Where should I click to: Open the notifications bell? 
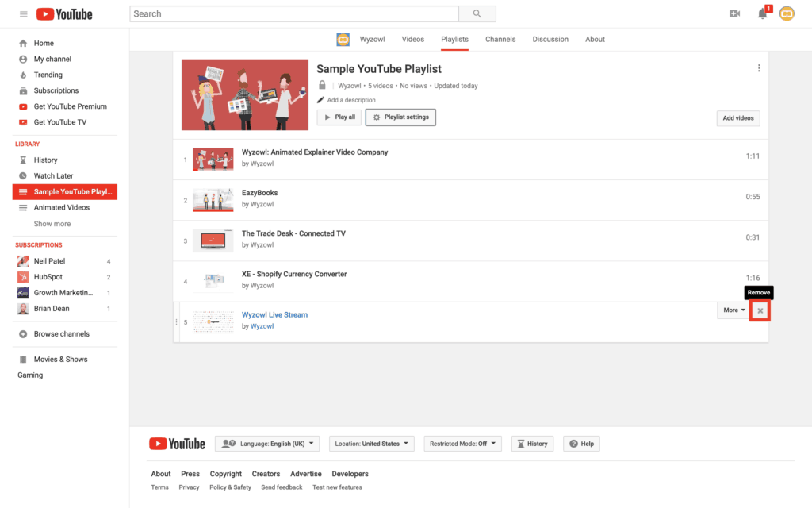[x=762, y=13]
